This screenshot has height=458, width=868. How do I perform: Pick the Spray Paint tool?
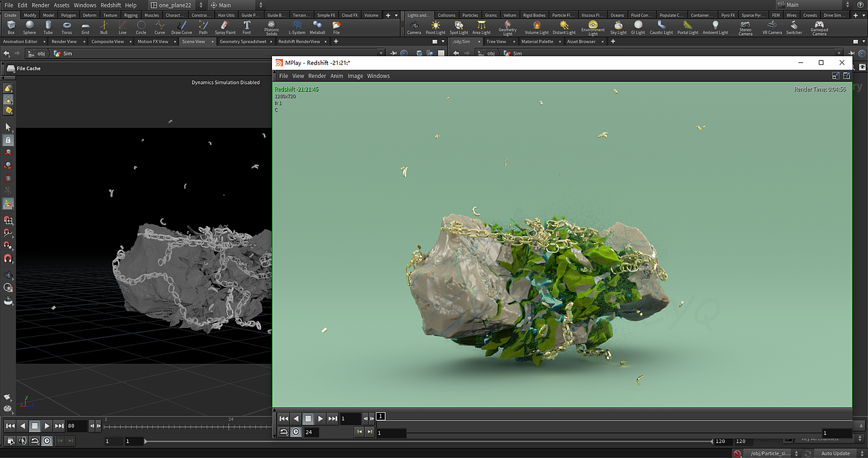[225, 27]
